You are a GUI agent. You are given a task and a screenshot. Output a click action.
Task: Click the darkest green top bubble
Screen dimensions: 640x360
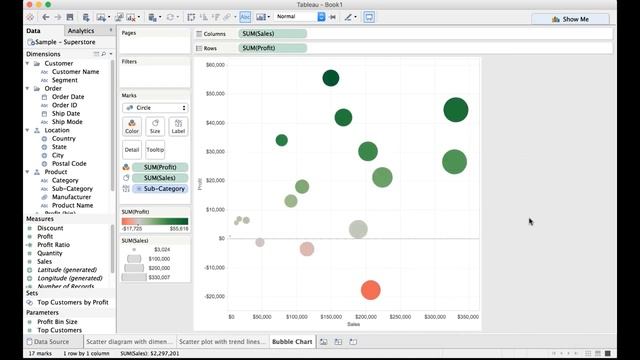331,78
